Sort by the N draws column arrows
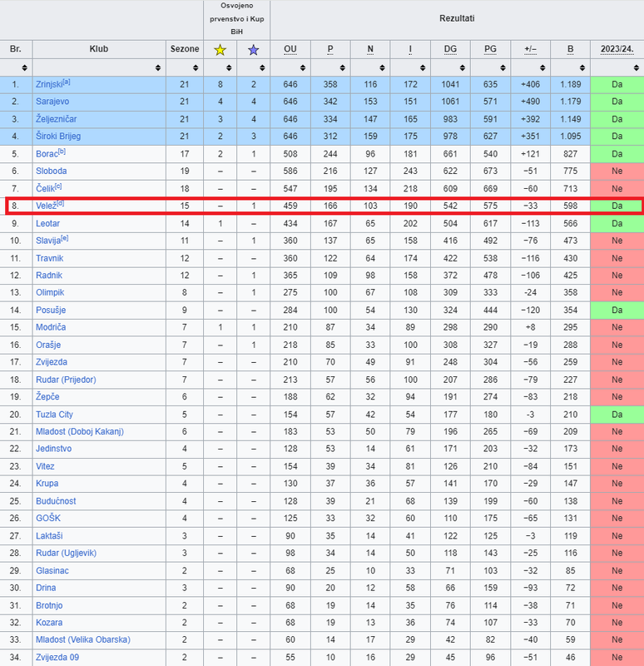The height and width of the screenshot is (666, 644). click(x=383, y=68)
